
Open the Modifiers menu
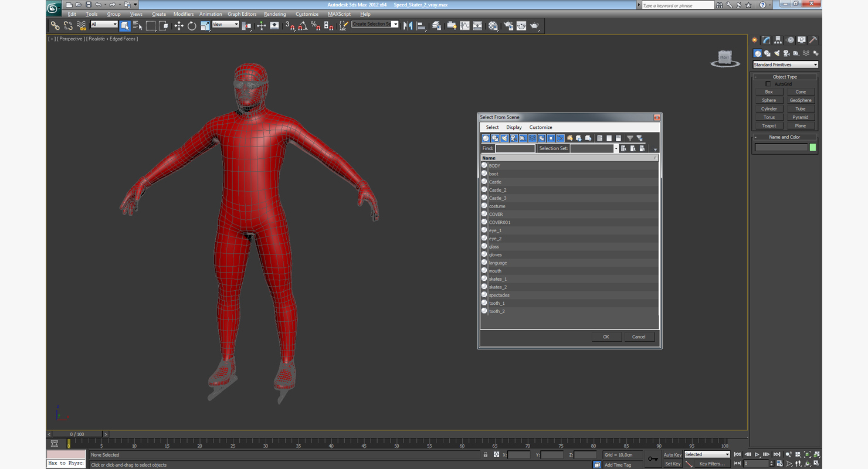[183, 14]
